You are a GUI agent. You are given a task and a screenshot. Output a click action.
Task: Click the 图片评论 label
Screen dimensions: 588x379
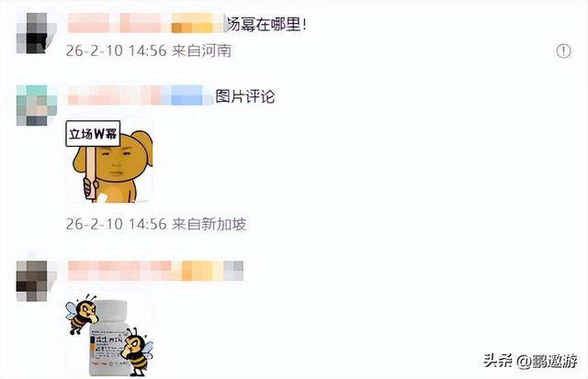tap(245, 96)
